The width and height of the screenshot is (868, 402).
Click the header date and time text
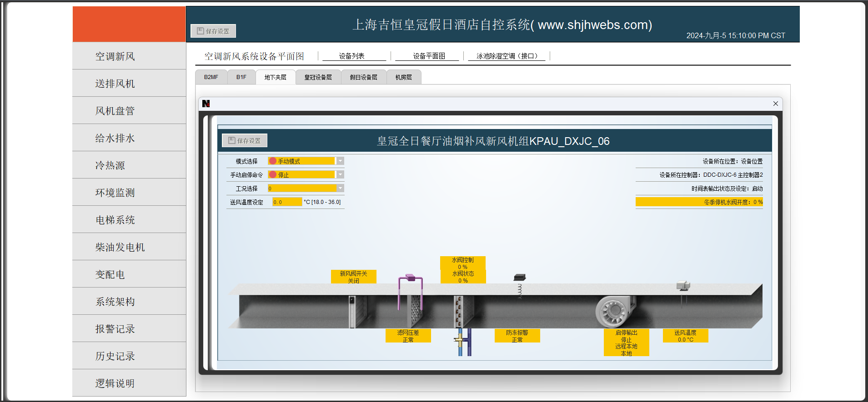coord(736,35)
